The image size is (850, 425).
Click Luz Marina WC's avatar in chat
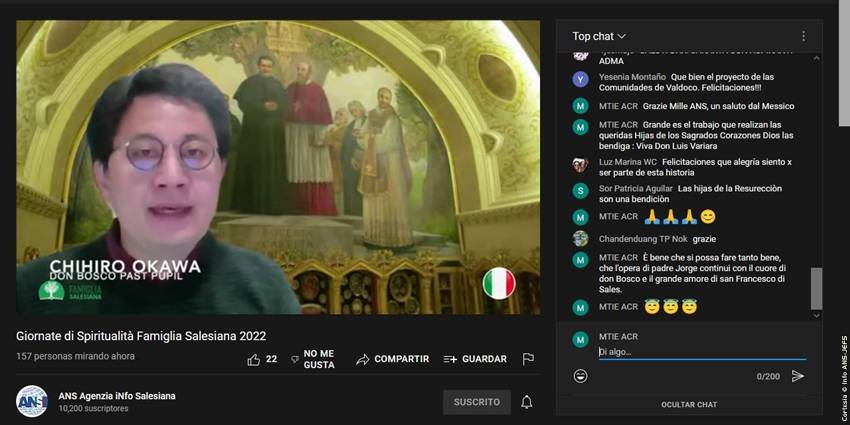pos(581,165)
